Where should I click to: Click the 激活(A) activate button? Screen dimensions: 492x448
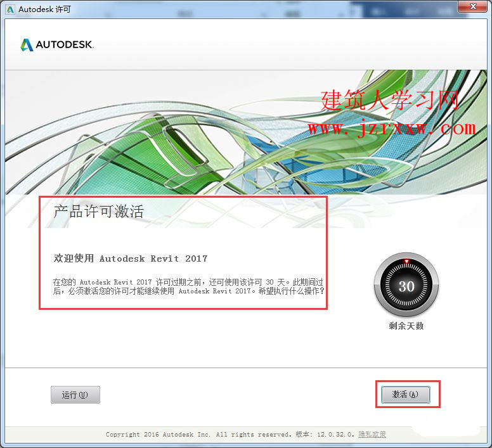pyautogui.click(x=405, y=394)
